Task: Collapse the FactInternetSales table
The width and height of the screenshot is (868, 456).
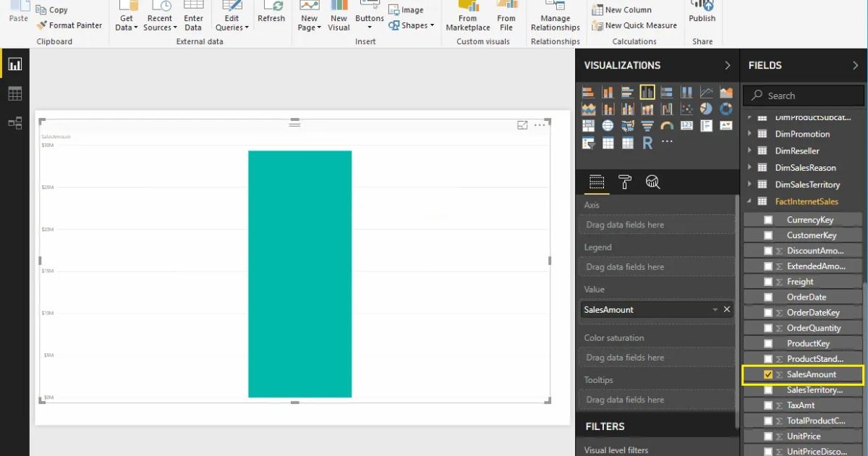Action: [749, 201]
